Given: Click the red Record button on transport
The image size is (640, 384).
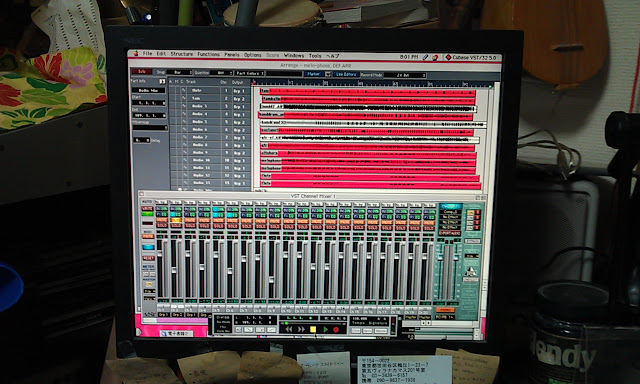Looking at the screenshot, I should [336, 329].
